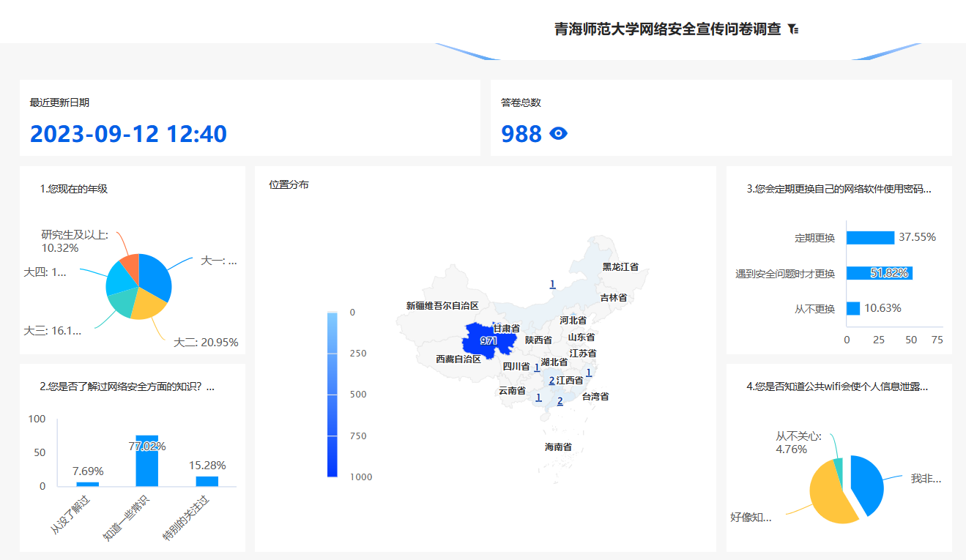Click the 定期更换 bar at 37.55%
The image size is (966, 560).
point(870,237)
